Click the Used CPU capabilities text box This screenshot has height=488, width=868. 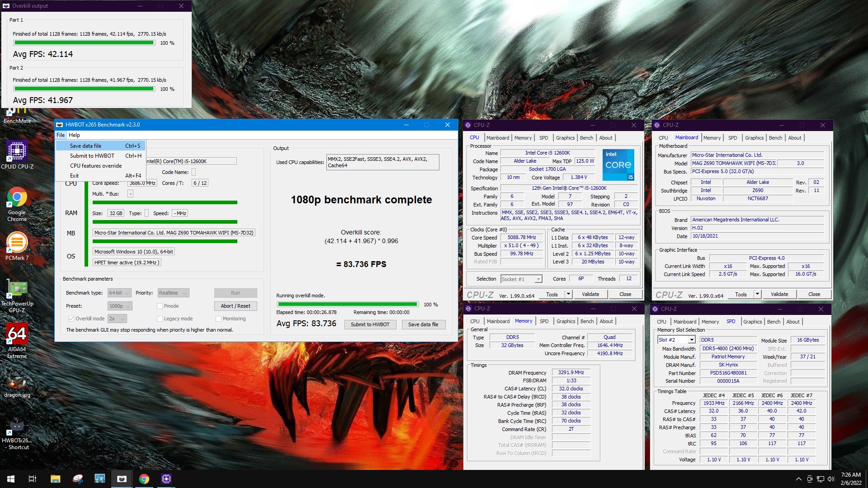[382, 162]
